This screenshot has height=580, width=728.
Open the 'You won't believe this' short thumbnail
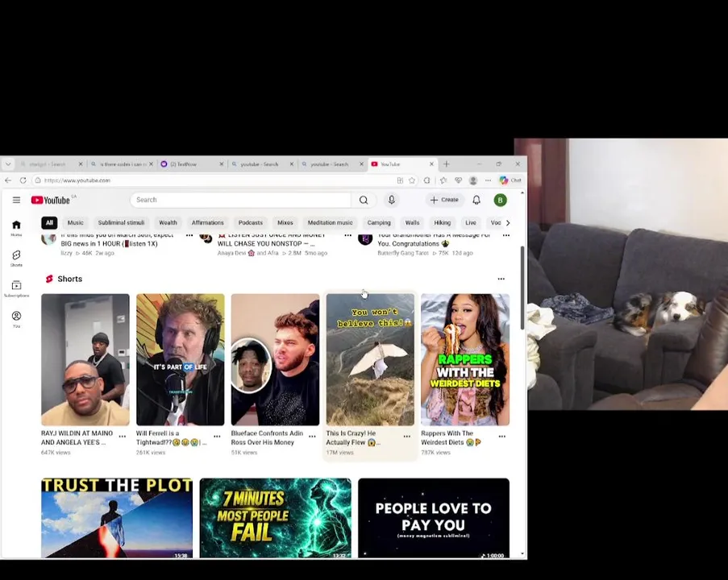point(370,359)
